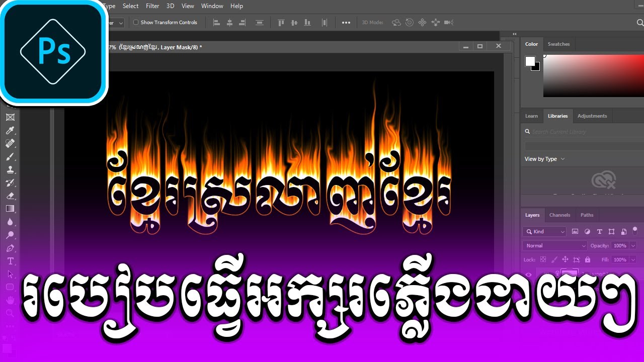Enable Show Transform Controls checkbox

[136, 22]
